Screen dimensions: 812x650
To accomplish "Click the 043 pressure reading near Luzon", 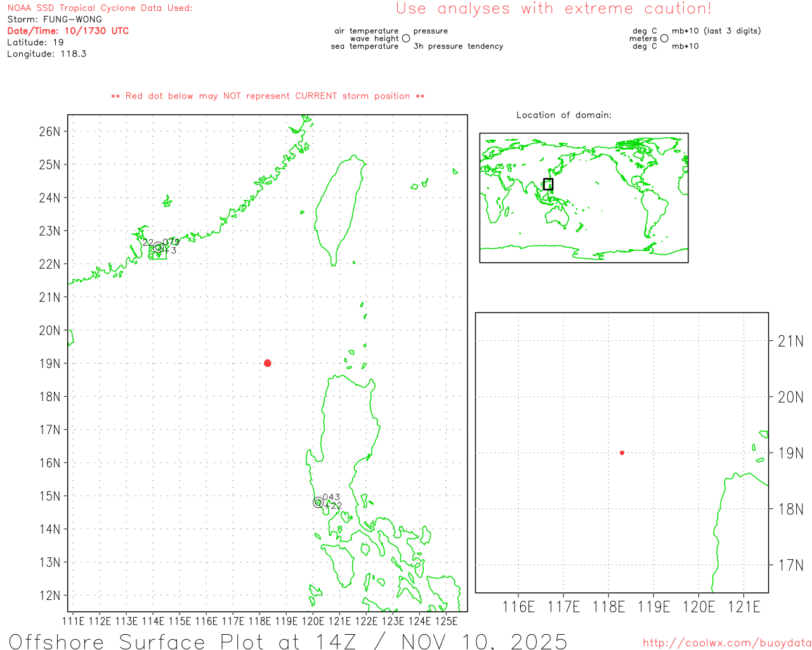I will pyautogui.click(x=331, y=497).
